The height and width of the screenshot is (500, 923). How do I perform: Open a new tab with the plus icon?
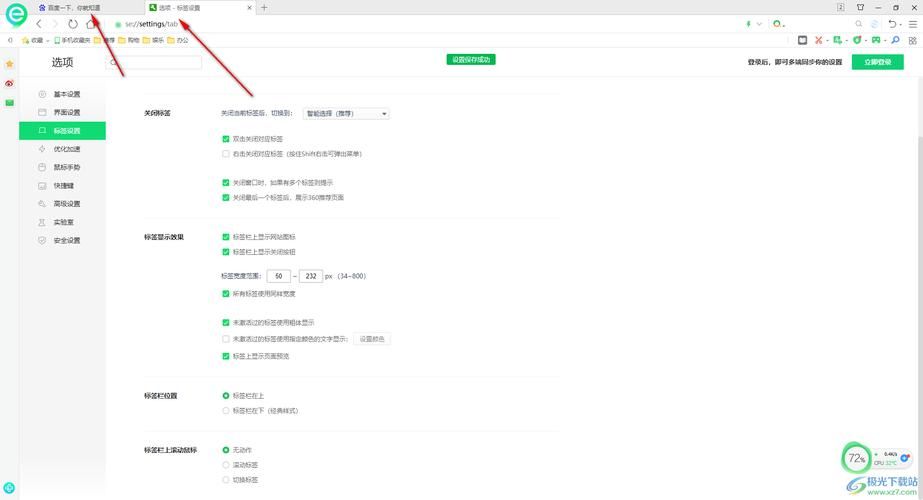pyautogui.click(x=264, y=8)
